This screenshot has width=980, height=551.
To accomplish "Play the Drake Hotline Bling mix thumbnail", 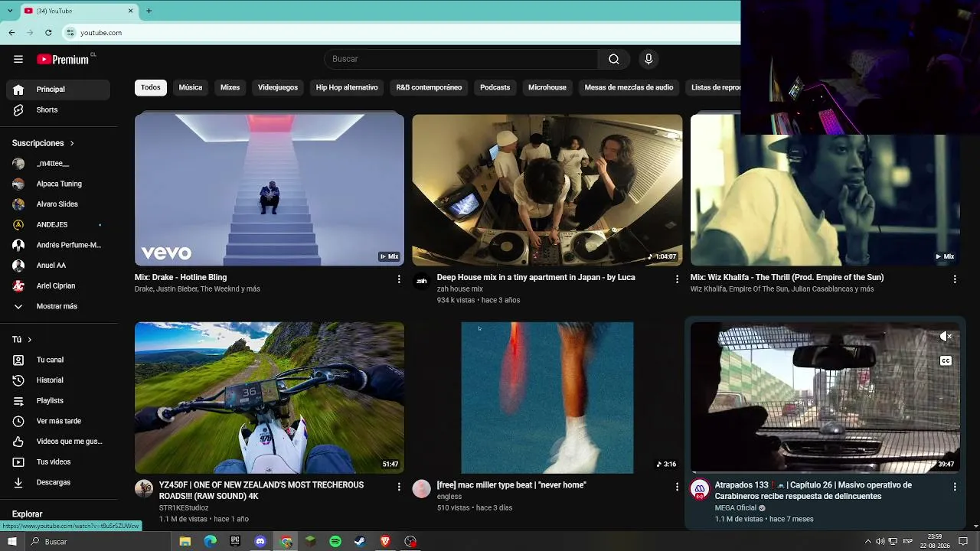I will [x=269, y=190].
